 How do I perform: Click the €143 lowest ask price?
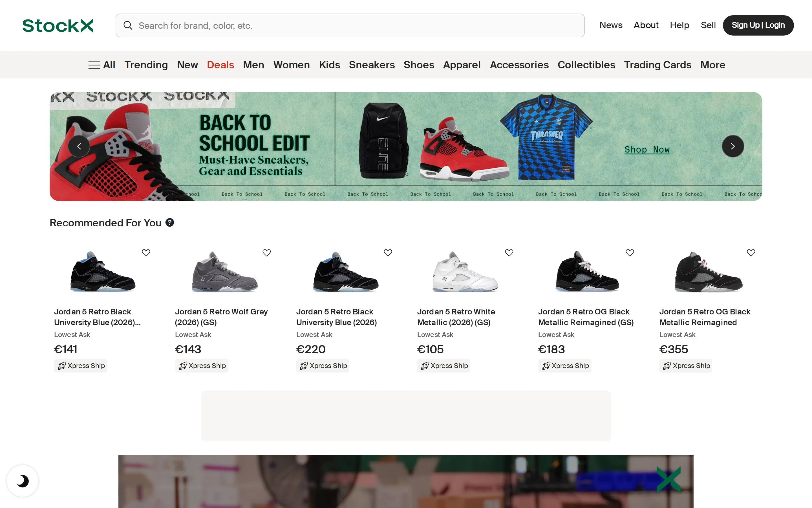tap(188, 349)
